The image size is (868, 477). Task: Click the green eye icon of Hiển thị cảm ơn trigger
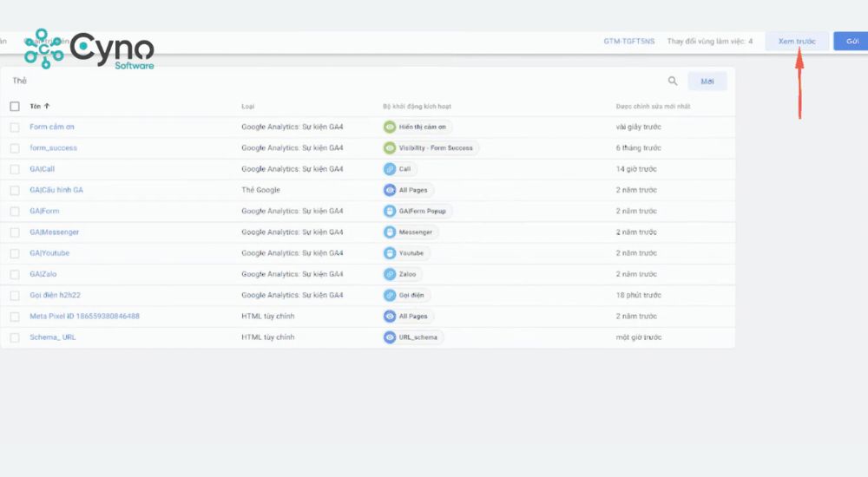[x=391, y=127]
